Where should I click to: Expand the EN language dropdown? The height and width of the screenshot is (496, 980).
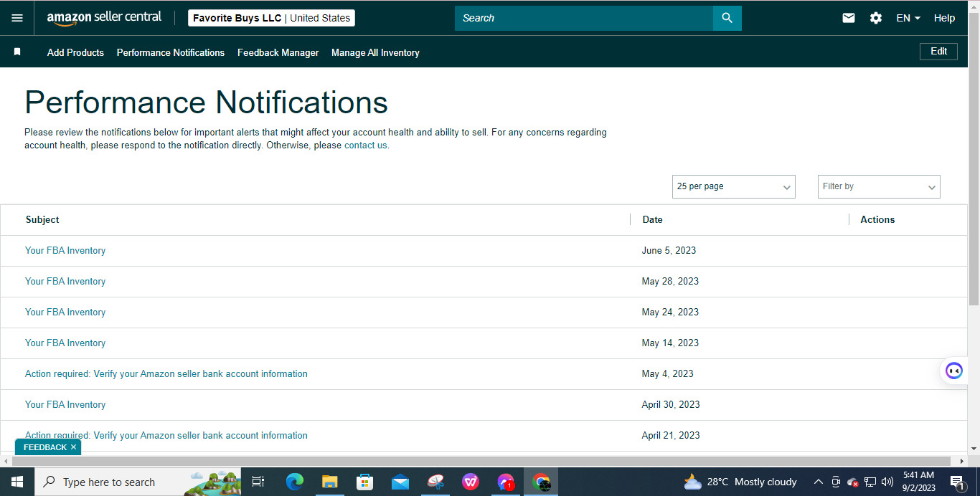click(908, 18)
